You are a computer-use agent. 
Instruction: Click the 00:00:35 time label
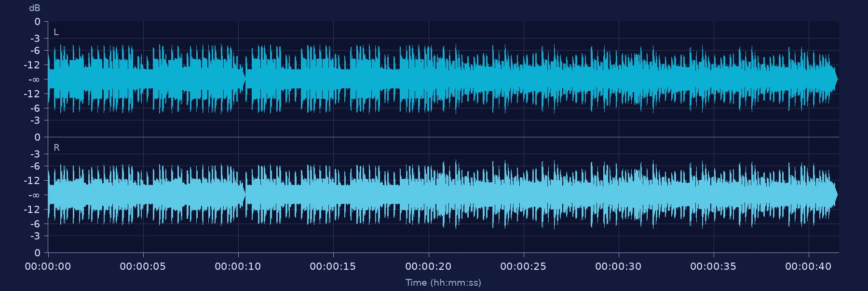[x=713, y=266]
